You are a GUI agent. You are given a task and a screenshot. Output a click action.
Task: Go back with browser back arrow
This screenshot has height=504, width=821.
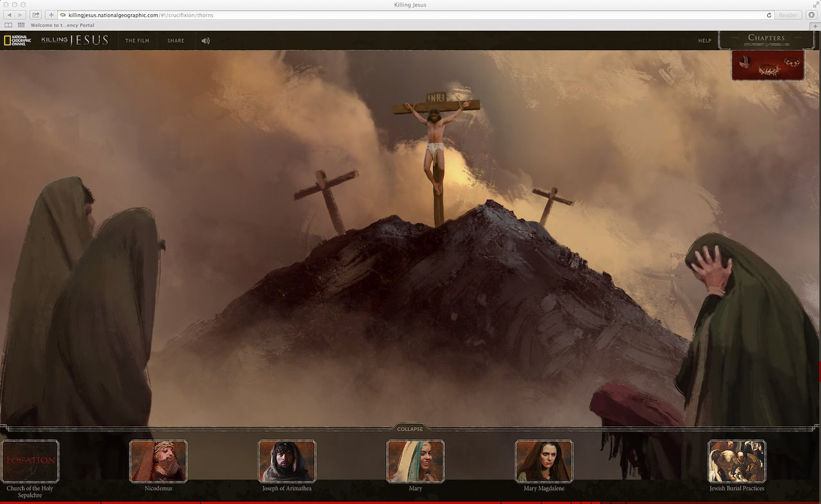pyautogui.click(x=10, y=15)
